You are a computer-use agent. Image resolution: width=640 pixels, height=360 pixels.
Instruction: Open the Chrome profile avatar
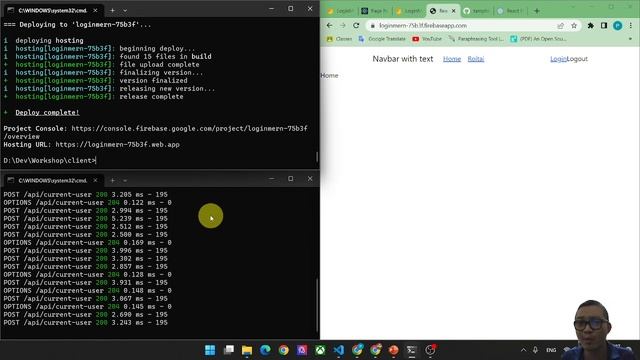coord(618,26)
